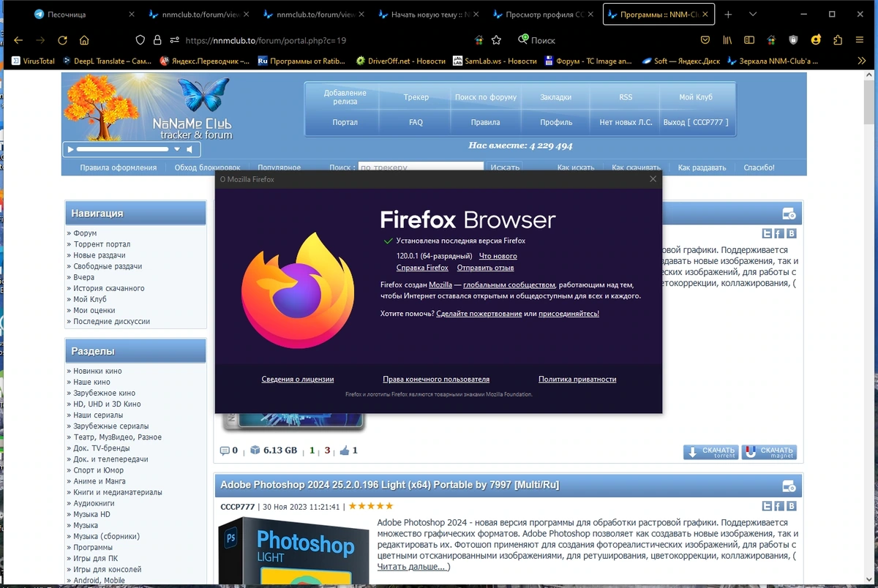Screen dimensions: 878x588
Task: Open SamLab.ws bookmark
Action: click(x=495, y=61)
